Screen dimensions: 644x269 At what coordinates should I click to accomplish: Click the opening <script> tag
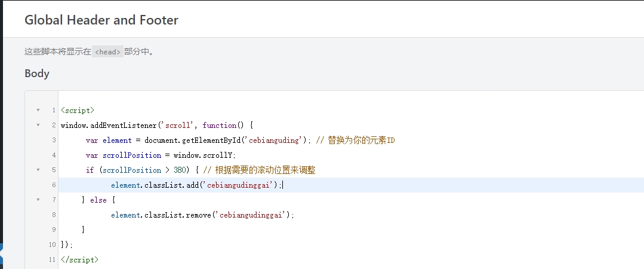tap(78, 111)
